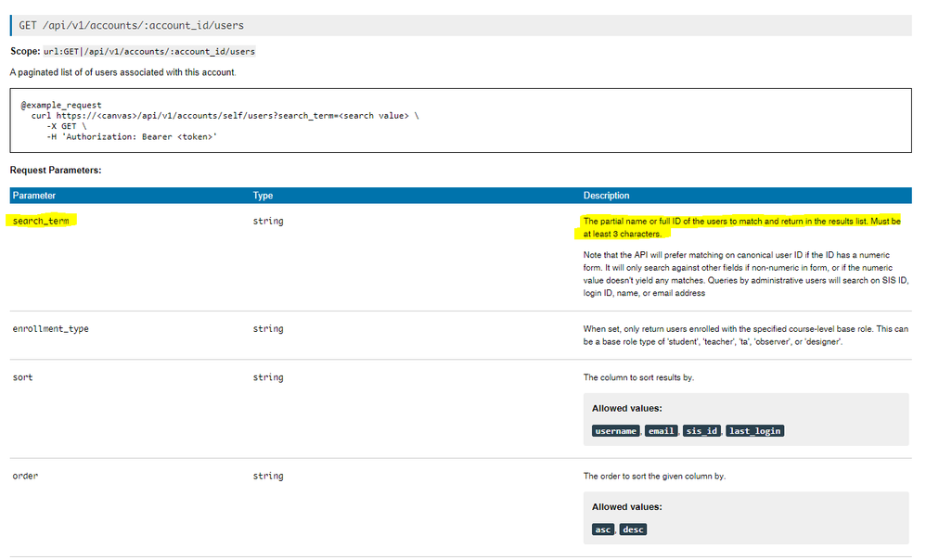Click the enrollment_type description text
The image size is (926, 560).
click(x=740, y=336)
